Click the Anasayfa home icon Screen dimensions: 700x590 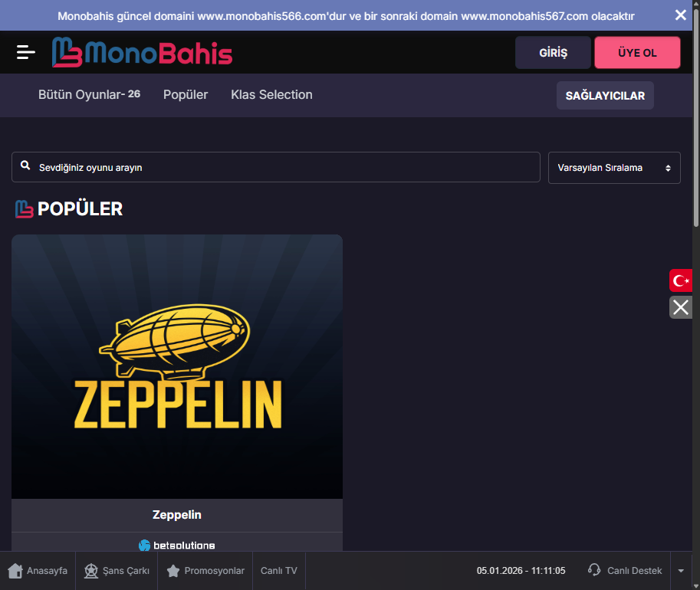click(15, 571)
